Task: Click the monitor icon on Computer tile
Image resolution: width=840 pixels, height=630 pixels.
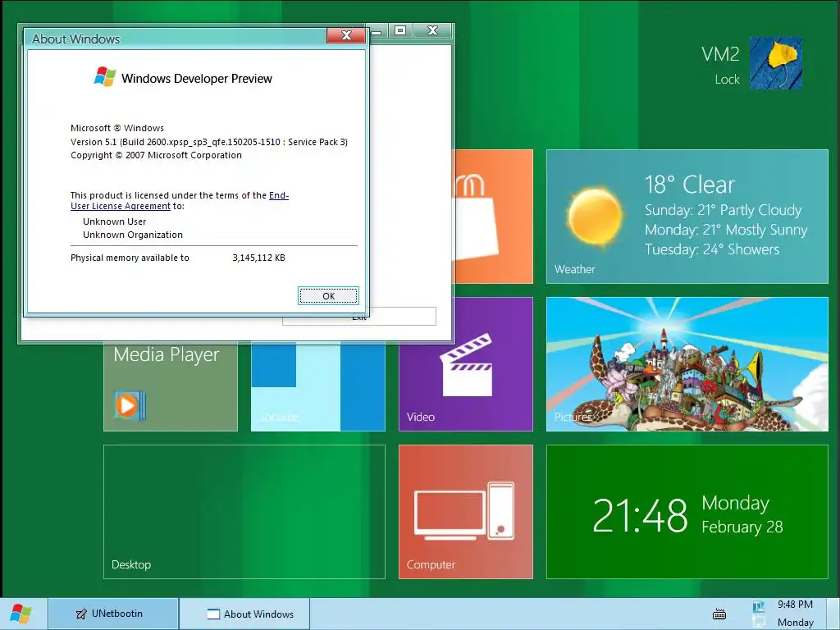Action: point(450,515)
